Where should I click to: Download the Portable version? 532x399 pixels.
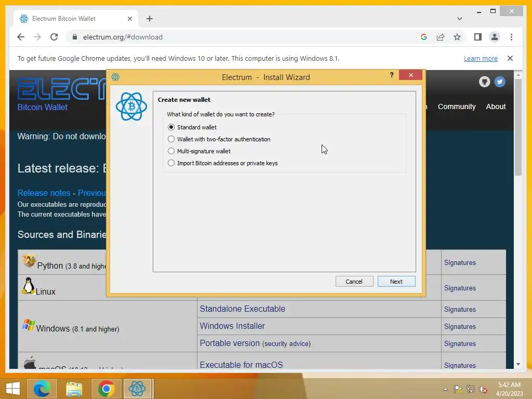point(229,343)
